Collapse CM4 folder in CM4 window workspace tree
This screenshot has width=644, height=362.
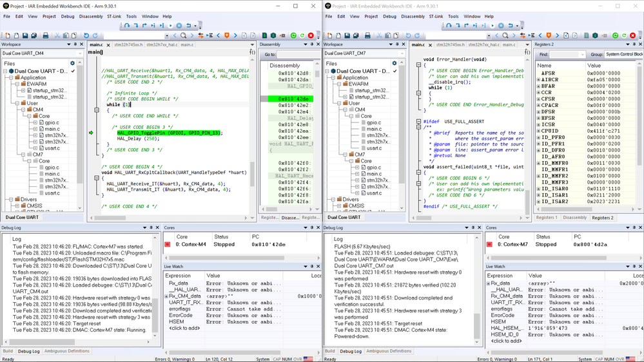tap(23, 110)
